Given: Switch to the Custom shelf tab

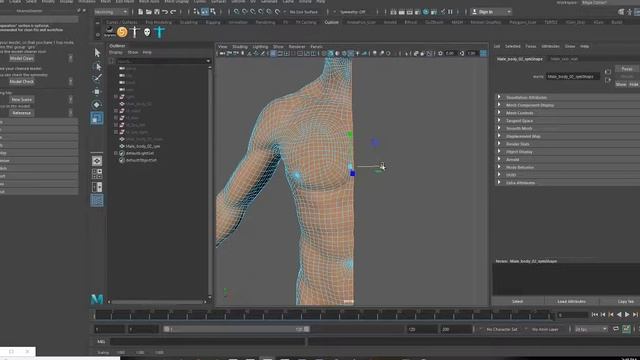Looking at the screenshot, I should click(x=331, y=22).
